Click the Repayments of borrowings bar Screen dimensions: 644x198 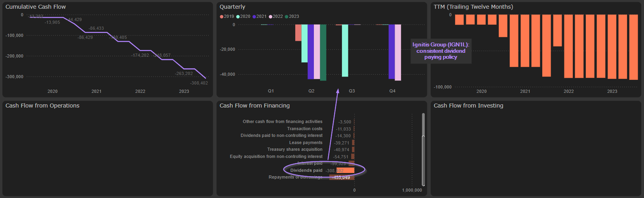point(342,177)
